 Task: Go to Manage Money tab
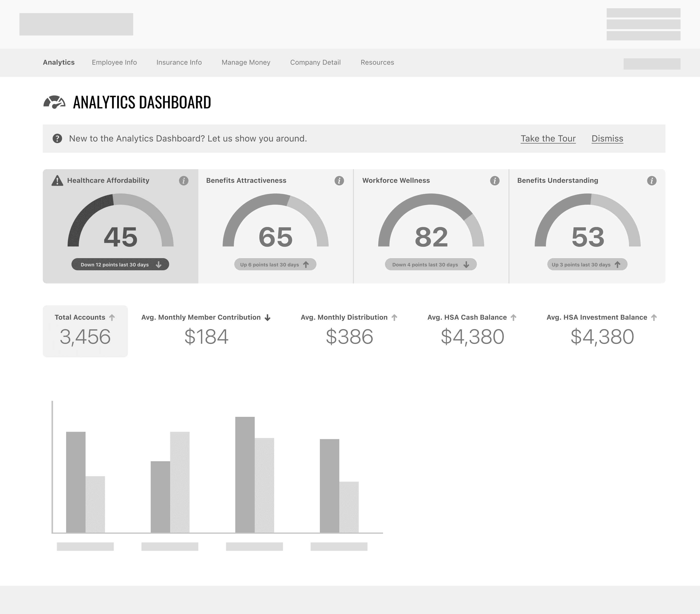pyautogui.click(x=246, y=62)
